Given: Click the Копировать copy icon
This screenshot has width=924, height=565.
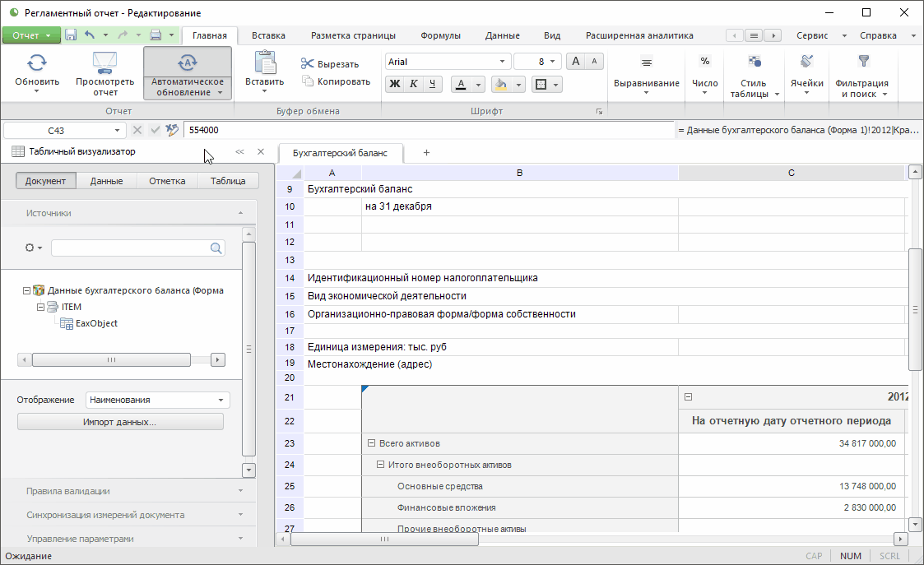Looking at the screenshot, I should pyautogui.click(x=308, y=81).
